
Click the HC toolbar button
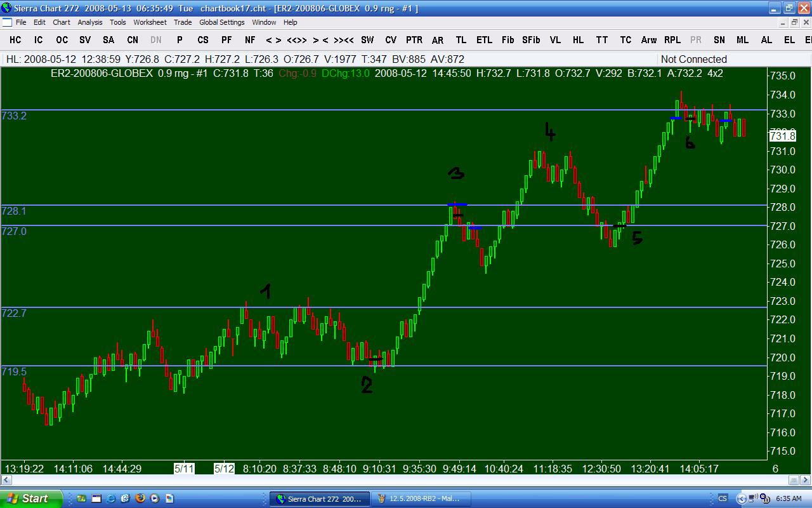[x=15, y=39]
